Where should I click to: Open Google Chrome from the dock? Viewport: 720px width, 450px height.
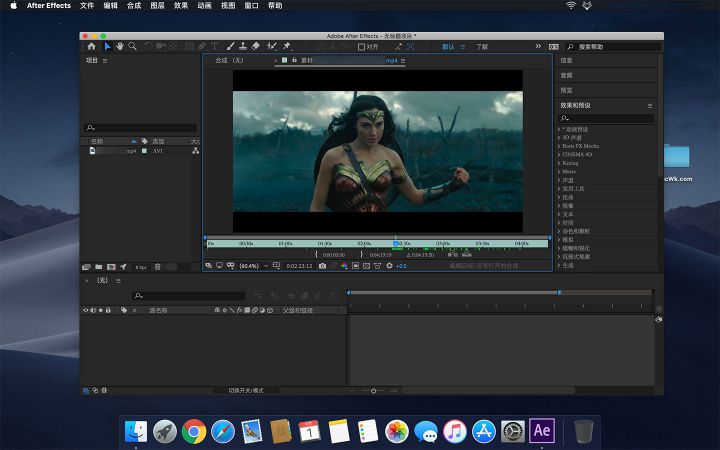194,431
